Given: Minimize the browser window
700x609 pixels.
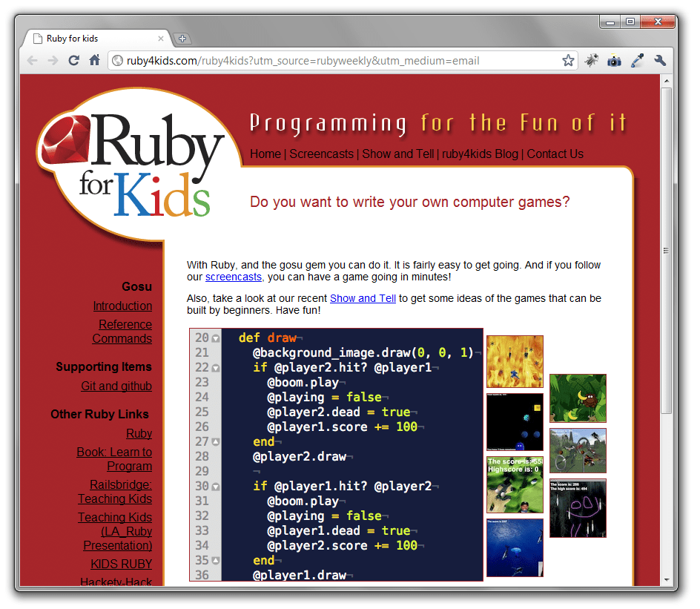Looking at the screenshot, I should (610, 22).
